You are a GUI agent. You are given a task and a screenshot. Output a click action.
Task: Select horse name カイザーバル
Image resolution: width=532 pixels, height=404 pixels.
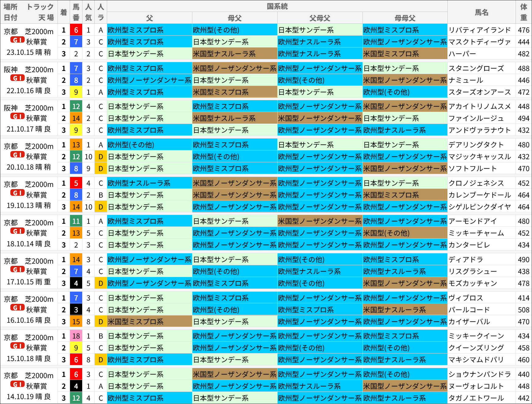click(x=469, y=322)
